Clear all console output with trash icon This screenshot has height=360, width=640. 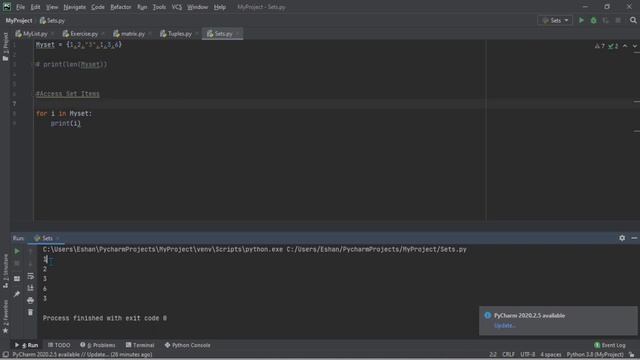(31, 313)
